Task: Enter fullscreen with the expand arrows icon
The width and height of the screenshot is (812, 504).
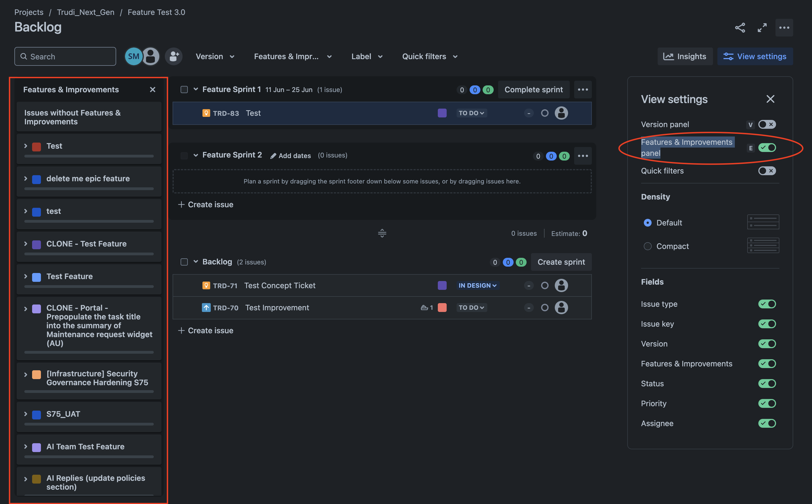Action: click(762, 27)
